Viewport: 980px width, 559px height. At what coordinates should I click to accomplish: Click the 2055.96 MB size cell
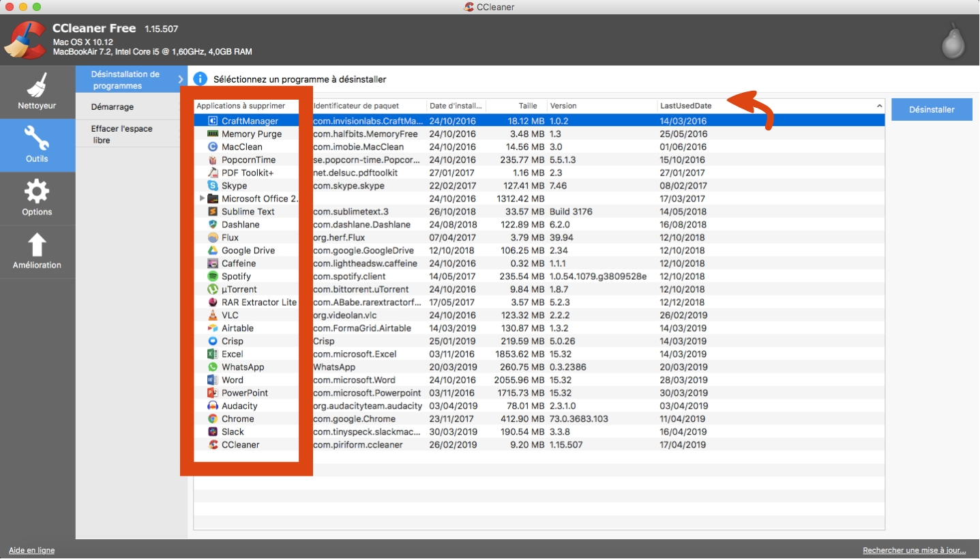[519, 380]
